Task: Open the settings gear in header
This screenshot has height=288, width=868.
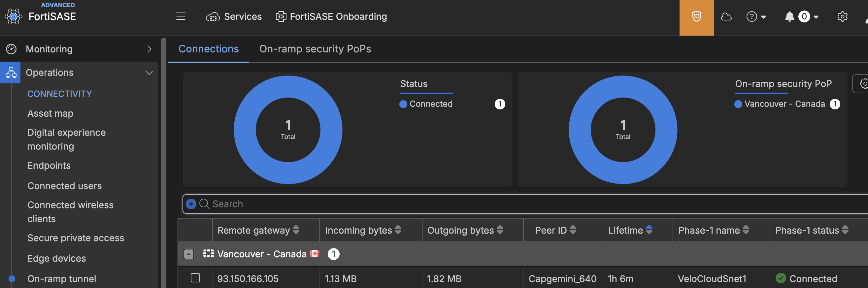Action: point(842,16)
